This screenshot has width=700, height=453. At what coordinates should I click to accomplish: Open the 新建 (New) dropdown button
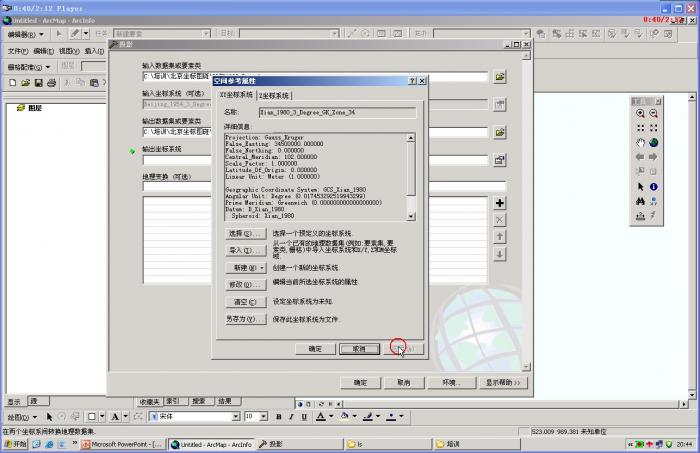pyautogui.click(x=246, y=268)
